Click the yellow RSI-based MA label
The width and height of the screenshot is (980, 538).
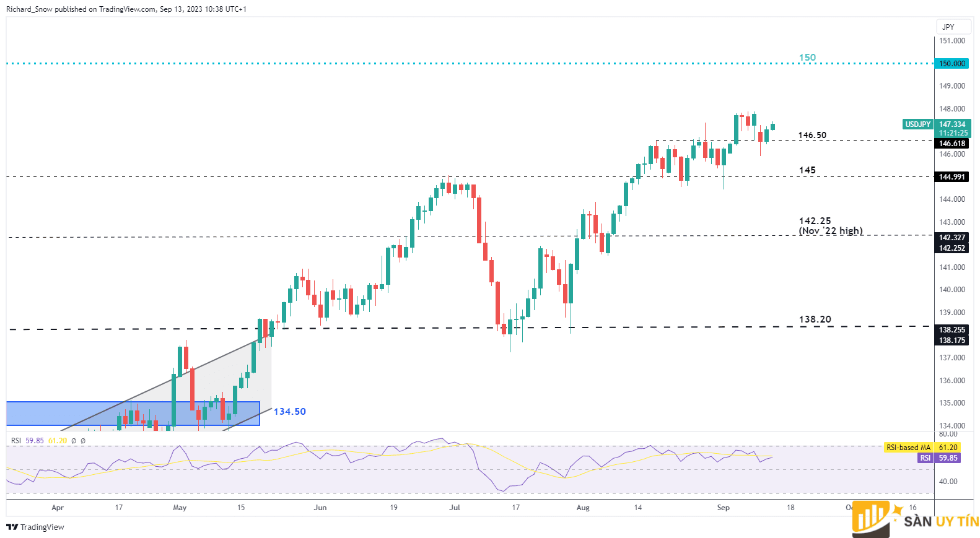coord(908,448)
